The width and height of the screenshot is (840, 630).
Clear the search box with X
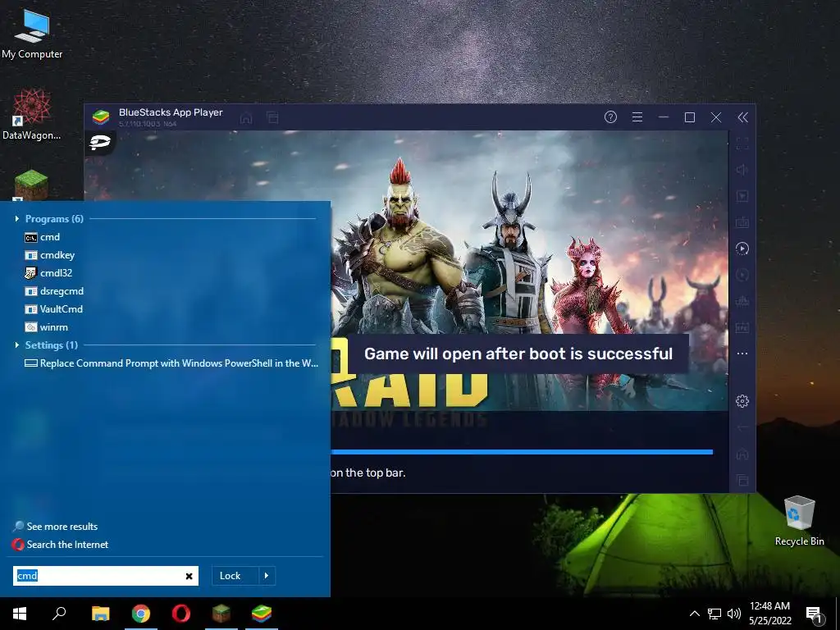coord(189,577)
